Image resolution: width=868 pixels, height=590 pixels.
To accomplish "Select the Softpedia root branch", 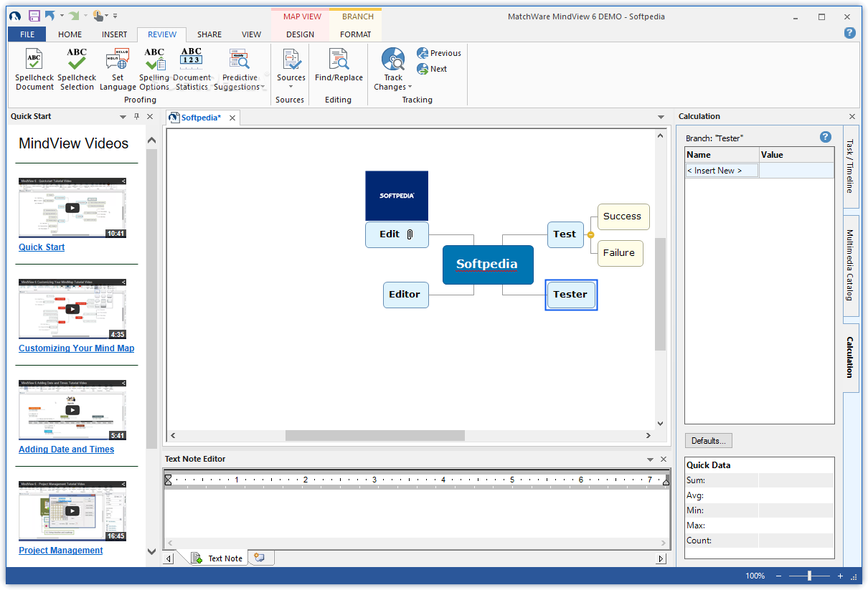I will pos(488,265).
